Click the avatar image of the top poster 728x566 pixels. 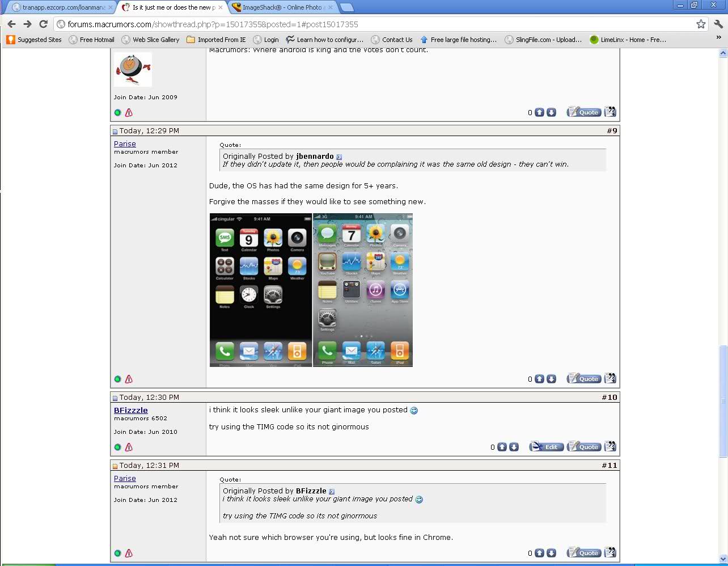pos(133,69)
